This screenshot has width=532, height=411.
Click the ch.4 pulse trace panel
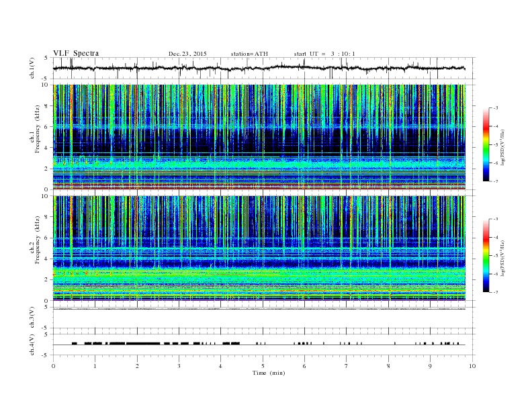point(263,345)
